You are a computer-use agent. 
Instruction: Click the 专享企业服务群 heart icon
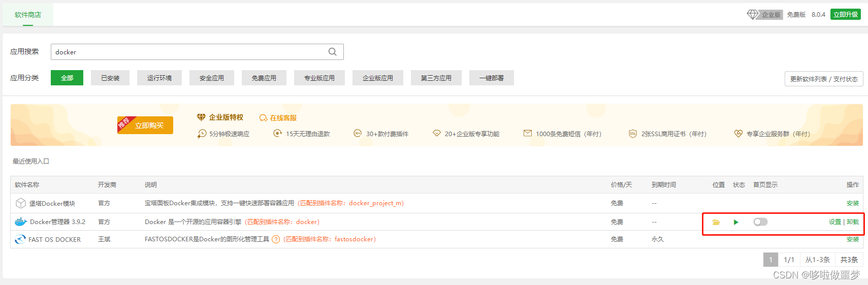click(738, 134)
